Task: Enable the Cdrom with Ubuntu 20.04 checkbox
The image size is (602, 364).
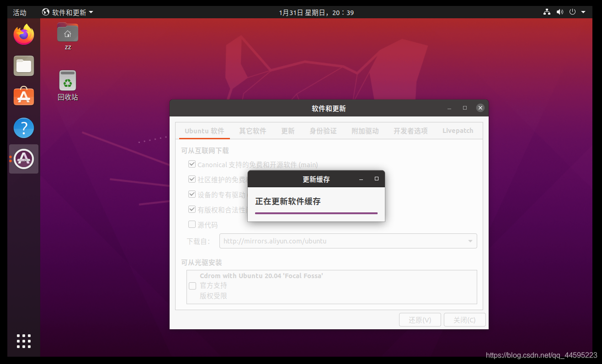Action: (192, 286)
